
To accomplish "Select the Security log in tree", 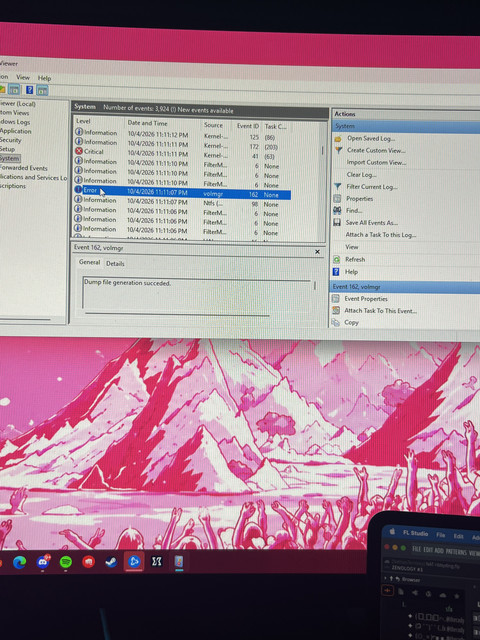I will (x=11, y=140).
